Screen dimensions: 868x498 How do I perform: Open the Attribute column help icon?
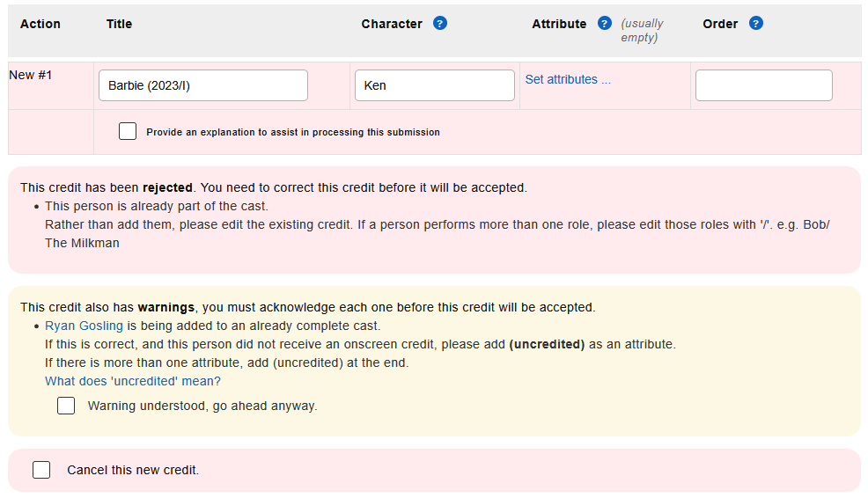pyautogui.click(x=604, y=24)
